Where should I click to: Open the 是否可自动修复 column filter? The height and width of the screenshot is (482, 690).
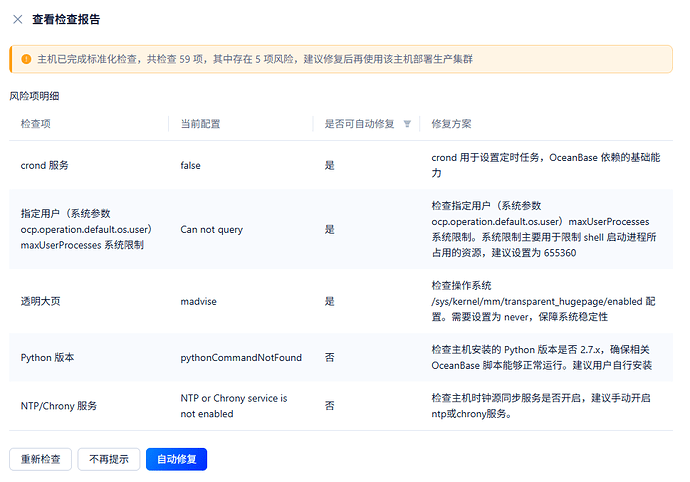tap(407, 124)
